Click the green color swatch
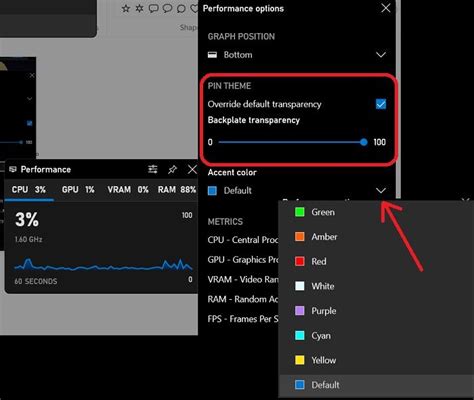This screenshot has height=400, width=474. 300,212
